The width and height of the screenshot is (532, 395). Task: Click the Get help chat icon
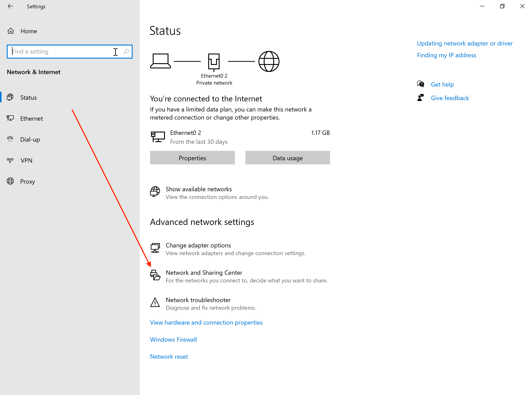[420, 84]
